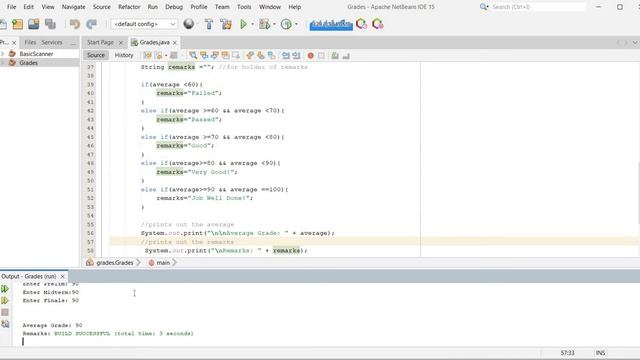Open the Debug menu

click(174, 7)
